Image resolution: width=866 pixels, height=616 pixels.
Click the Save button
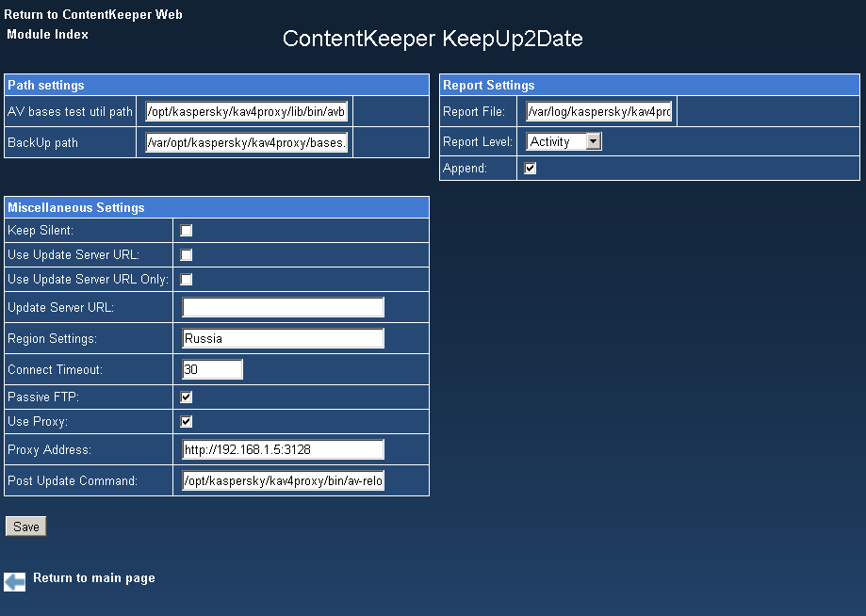(x=26, y=527)
